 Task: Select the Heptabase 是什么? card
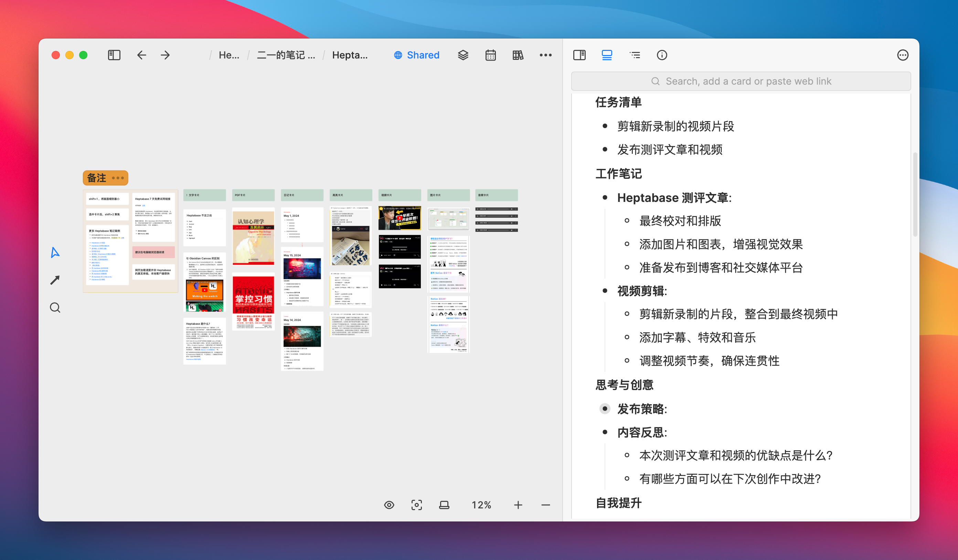tap(204, 341)
